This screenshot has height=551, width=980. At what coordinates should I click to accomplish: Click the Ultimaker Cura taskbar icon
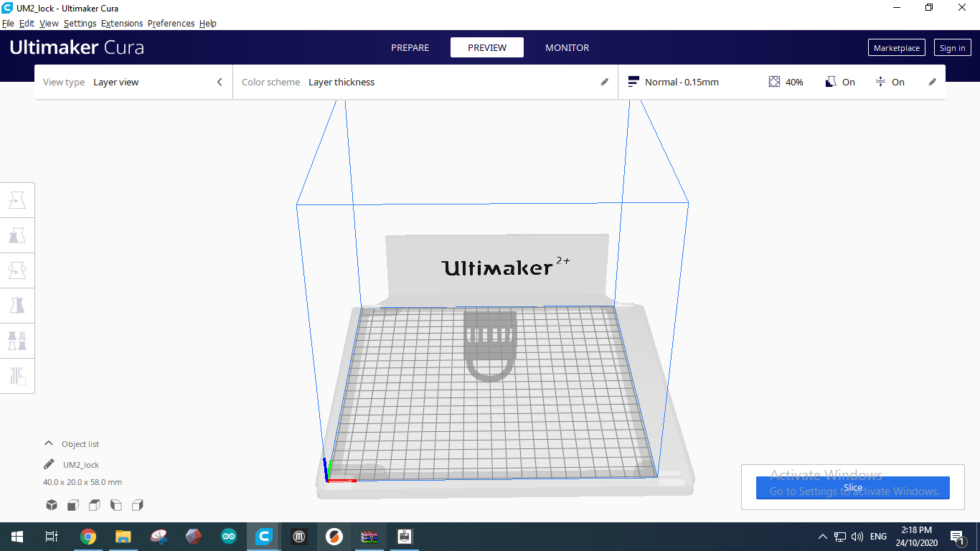pyautogui.click(x=264, y=537)
